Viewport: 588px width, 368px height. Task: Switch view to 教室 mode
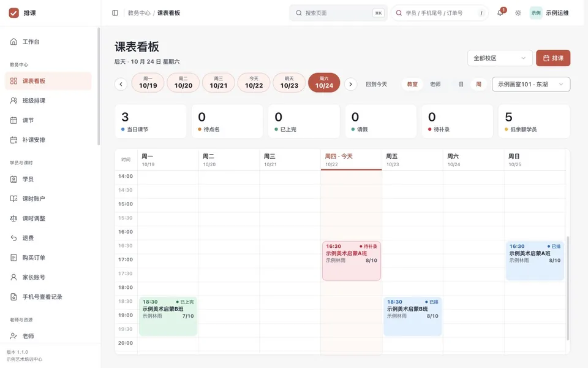[412, 84]
